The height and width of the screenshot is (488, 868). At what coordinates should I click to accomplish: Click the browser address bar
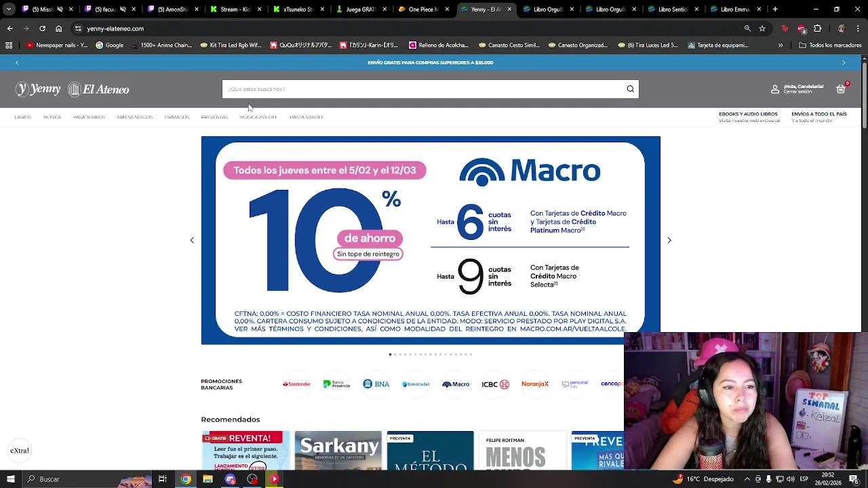[407, 28]
